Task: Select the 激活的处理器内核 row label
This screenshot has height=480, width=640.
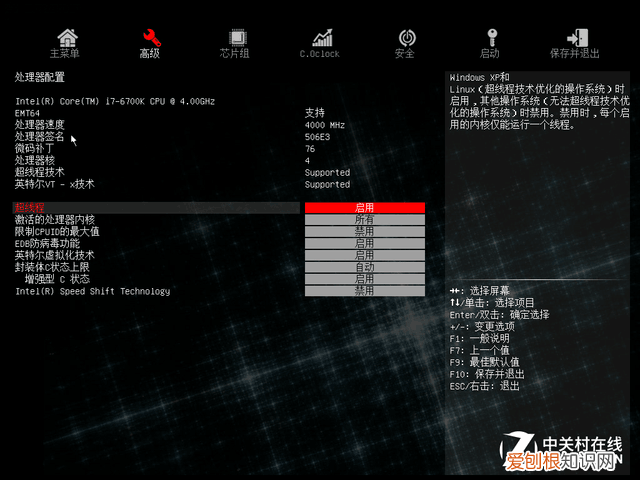Action: 54,220
